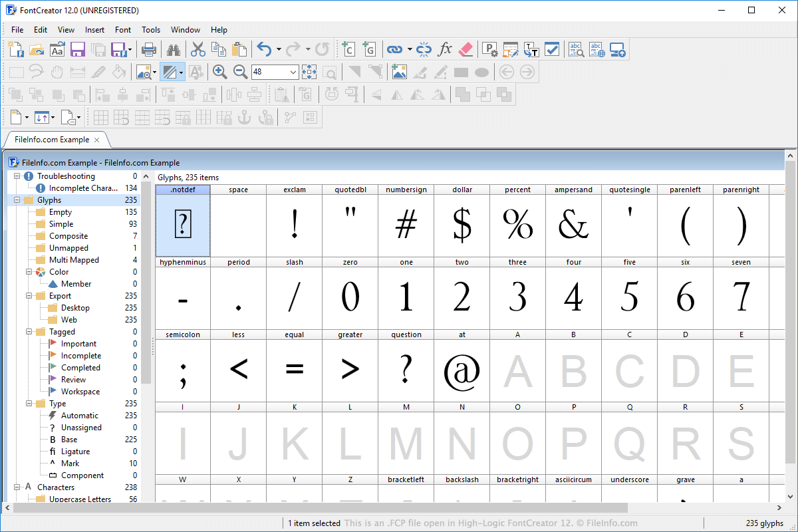
Task: Print using the printer icon
Action: click(149, 49)
